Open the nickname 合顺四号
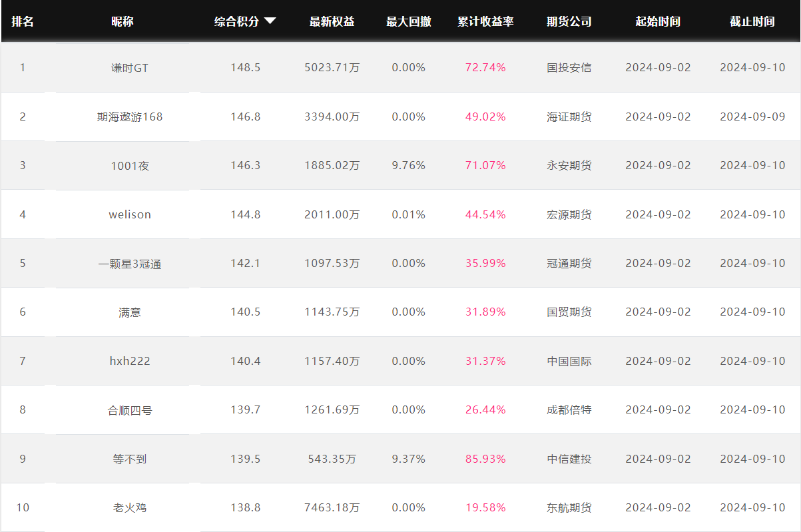 [x=130, y=410]
